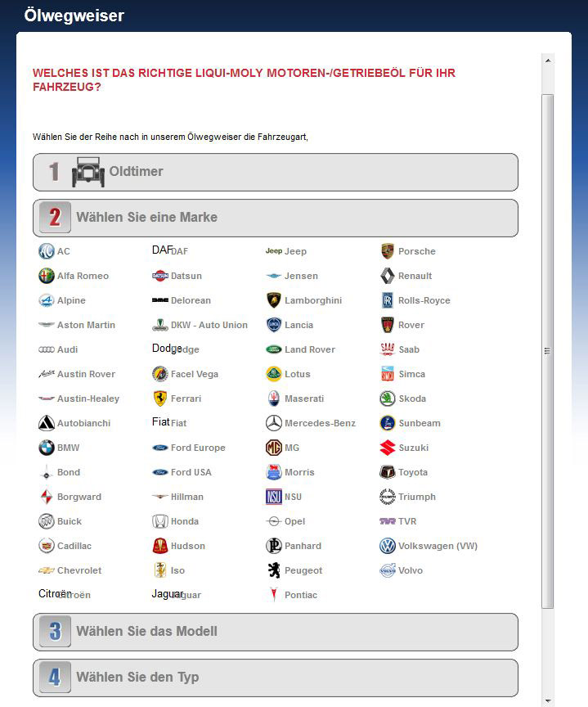This screenshot has height=707, width=588.
Task: Open the Morris brand link
Action: (x=299, y=472)
